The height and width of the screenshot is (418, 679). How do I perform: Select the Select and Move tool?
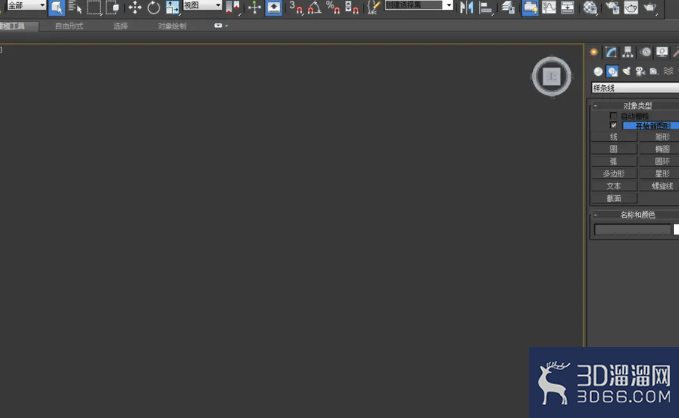[135, 7]
